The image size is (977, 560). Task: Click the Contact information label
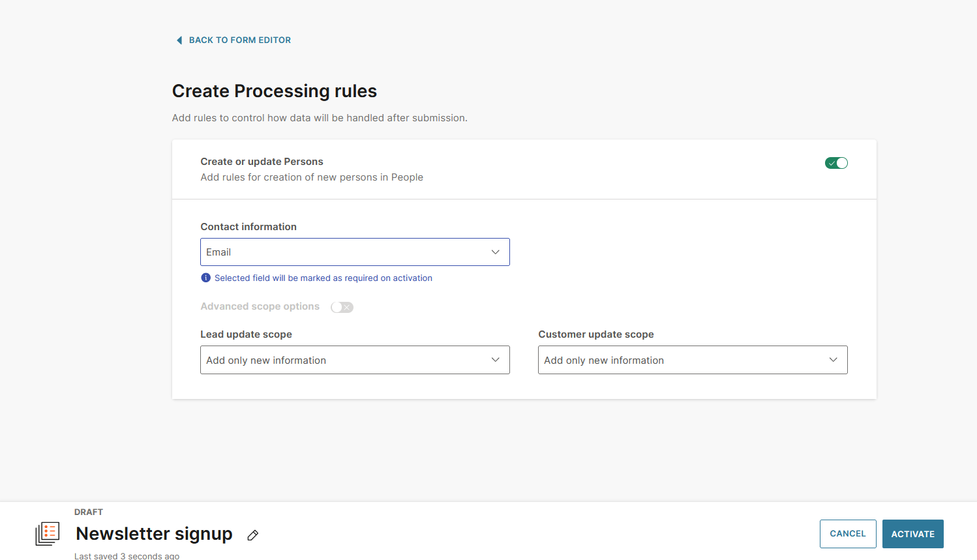248,227
